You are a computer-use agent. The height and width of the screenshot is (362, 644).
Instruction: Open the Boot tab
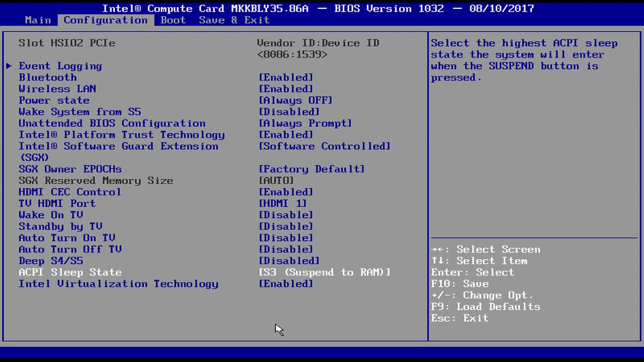(x=173, y=20)
